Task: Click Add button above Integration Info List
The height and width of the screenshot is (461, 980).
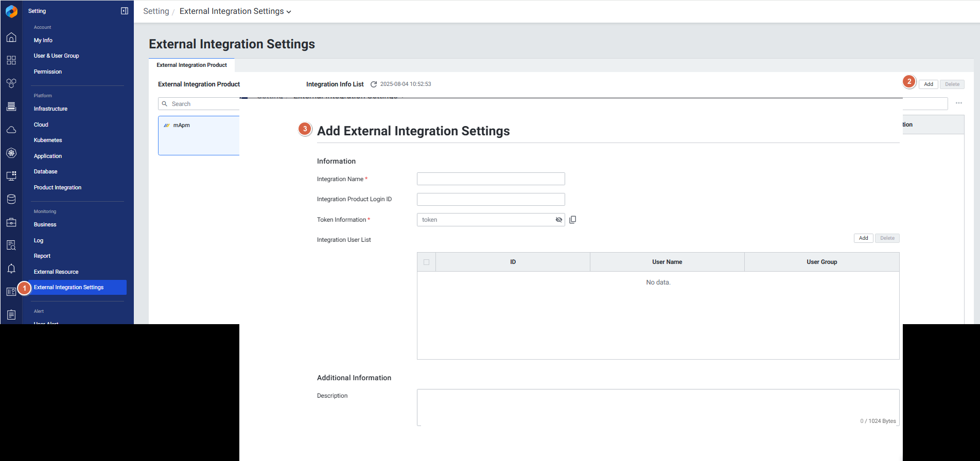Action: click(928, 84)
